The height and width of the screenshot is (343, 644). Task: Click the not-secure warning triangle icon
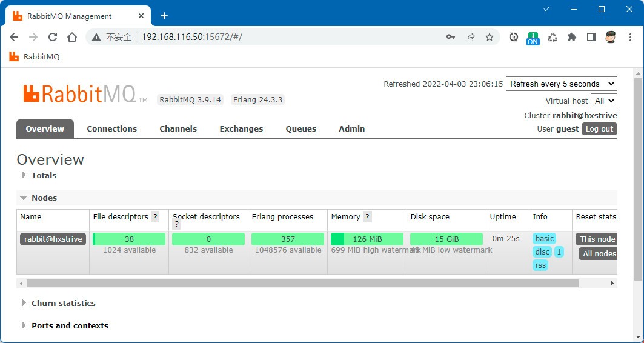pyautogui.click(x=96, y=38)
